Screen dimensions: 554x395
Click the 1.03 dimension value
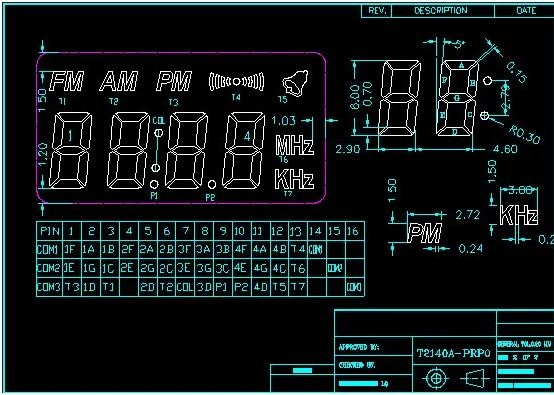[x=283, y=121]
